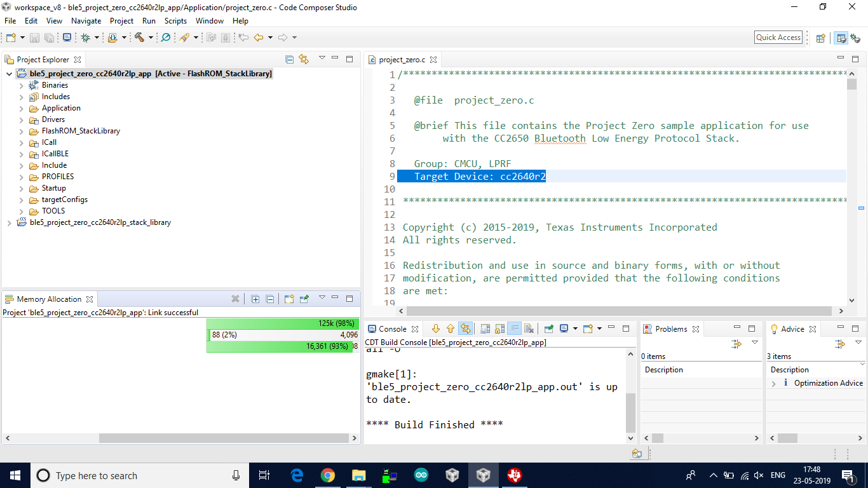
Task: Collapse All in Project Explorer
Action: tap(290, 59)
